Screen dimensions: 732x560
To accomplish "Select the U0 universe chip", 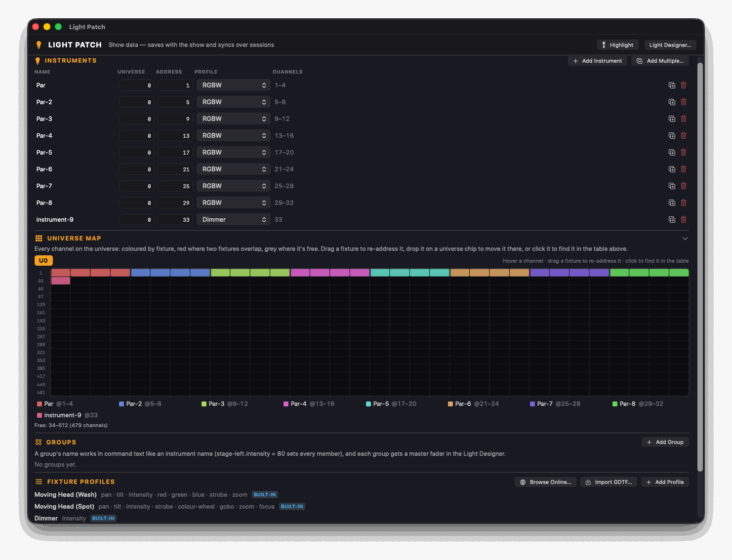I will tap(43, 261).
